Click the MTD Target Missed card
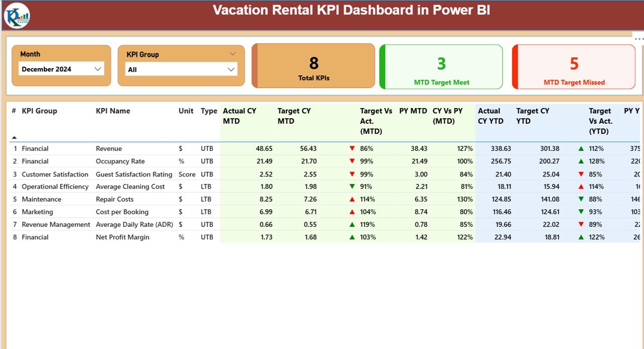This screenshot has width=644, height=349. pos(574,67)
